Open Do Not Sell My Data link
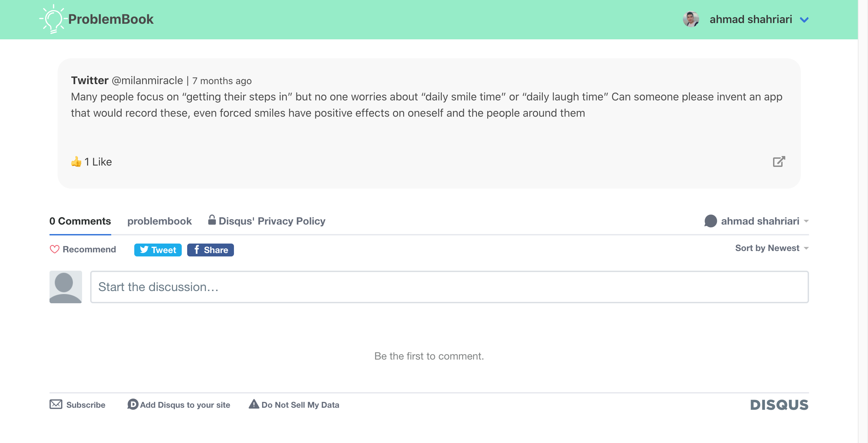 click(x=300, y=405)
